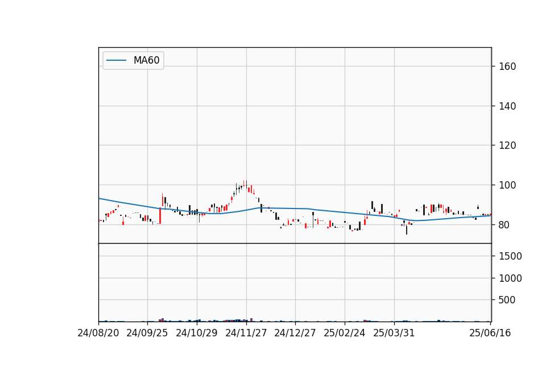
Task: Select the 25/06/16 date label
Action: click(x=490, y=333)
